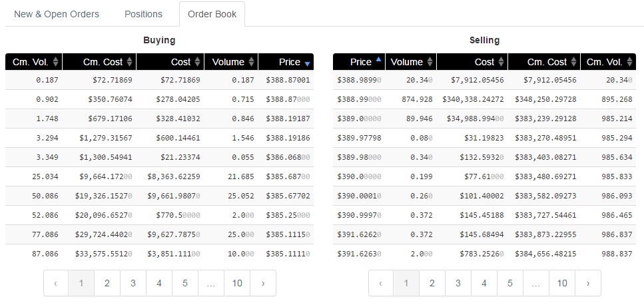Click sort icon on Buying Cm. Cost column
This screenshot has width=644, height=307.
(130, 62)
